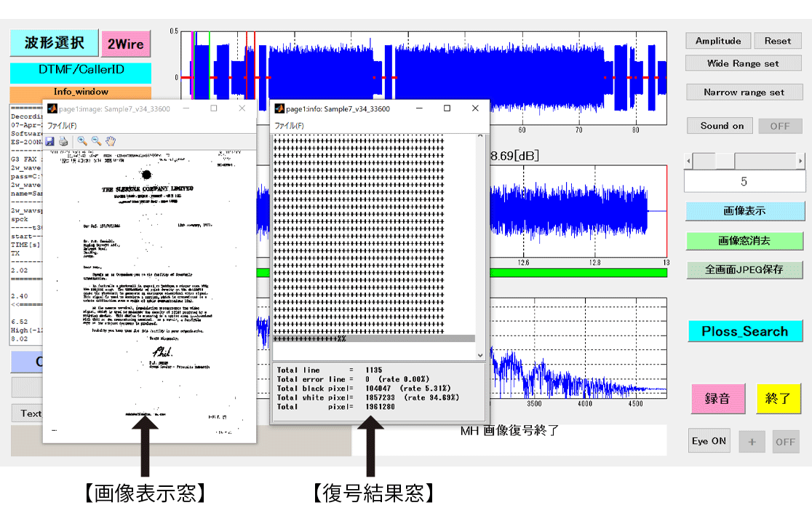Image resolution: width=812 pixels, height=524 pixels.
Task: Click the info window scrollbar up arrow
Action: click(480, 136)
